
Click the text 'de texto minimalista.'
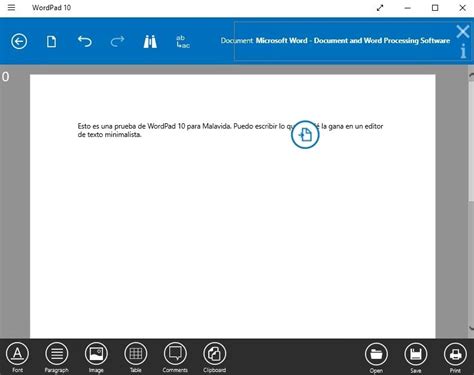pos(110,135)
